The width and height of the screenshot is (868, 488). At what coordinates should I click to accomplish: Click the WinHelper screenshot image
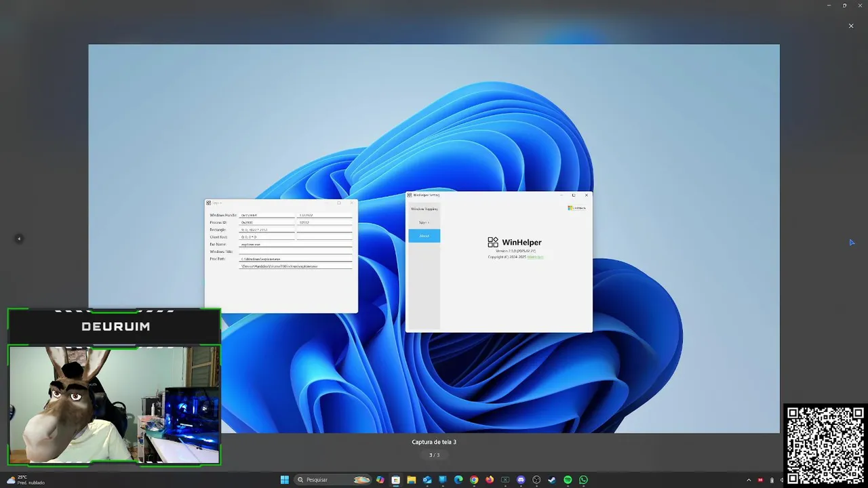click(x=434, y=239)
